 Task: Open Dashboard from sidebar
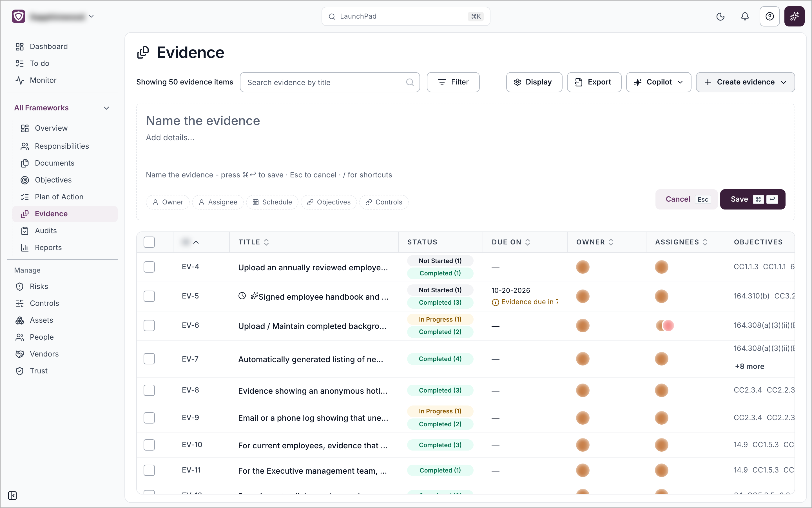tap(49, 46)
